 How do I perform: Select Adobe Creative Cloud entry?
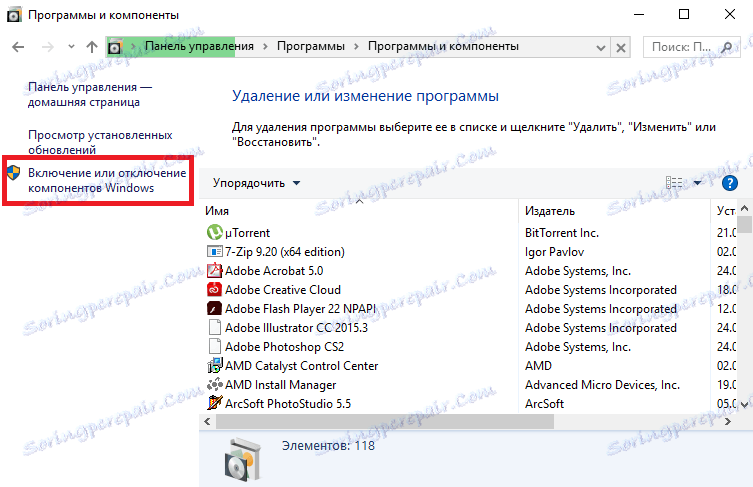point(283,290)
